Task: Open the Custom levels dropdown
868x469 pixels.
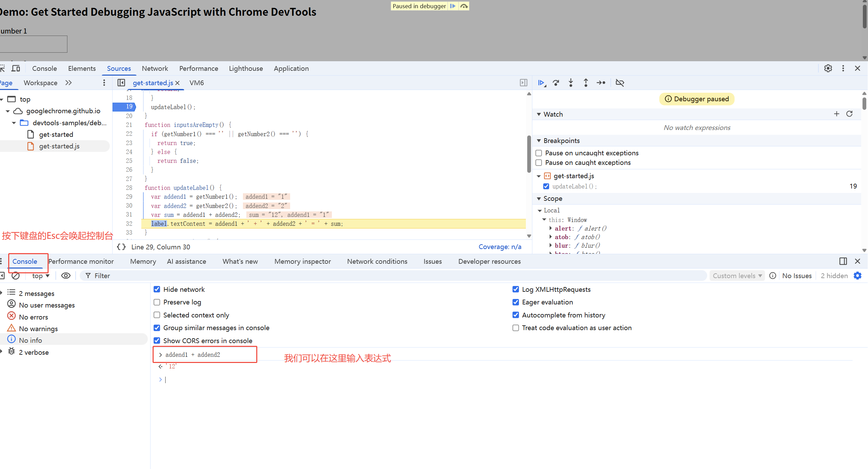Action: tap(737, 276)
